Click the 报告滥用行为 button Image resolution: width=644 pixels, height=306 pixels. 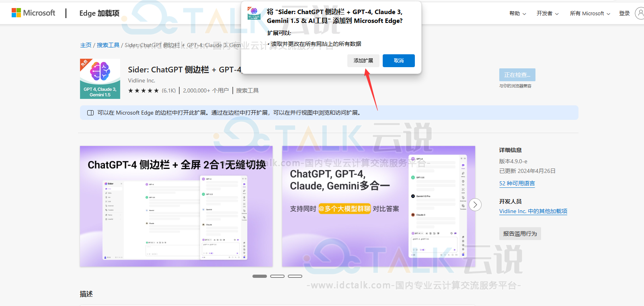pyautogui.click(x=520, y=234)
